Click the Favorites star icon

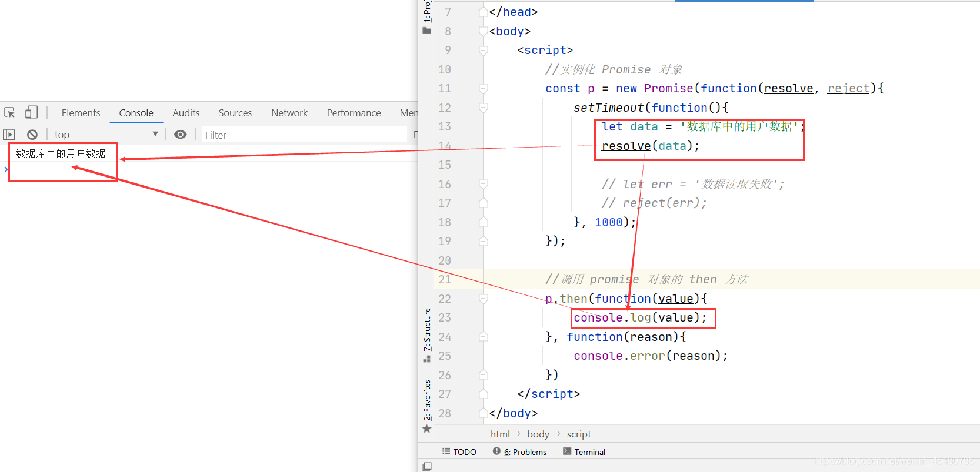pyautogui.click(x=427, y=429)
